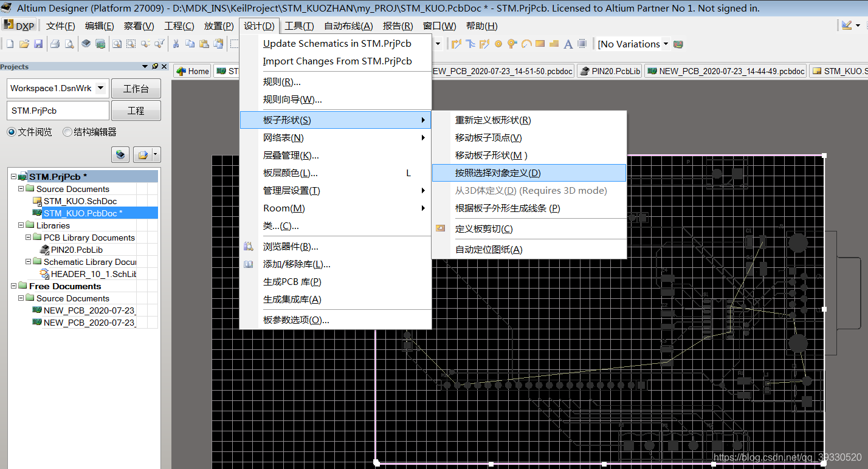Image resolution: width=868 pixels, height=469 pixels.
Task: Select the interactive routing tool
Action: click(457, 44)
